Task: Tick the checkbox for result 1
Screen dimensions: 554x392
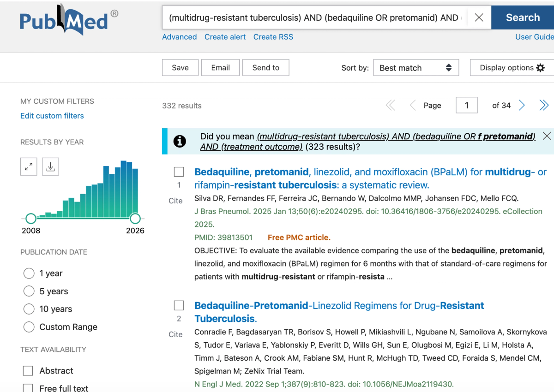Action: point(179,172)
